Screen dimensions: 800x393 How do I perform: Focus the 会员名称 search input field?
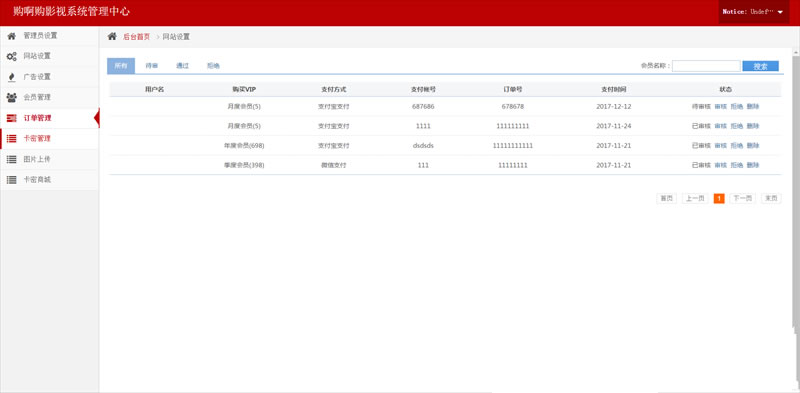tap(706, 66)
